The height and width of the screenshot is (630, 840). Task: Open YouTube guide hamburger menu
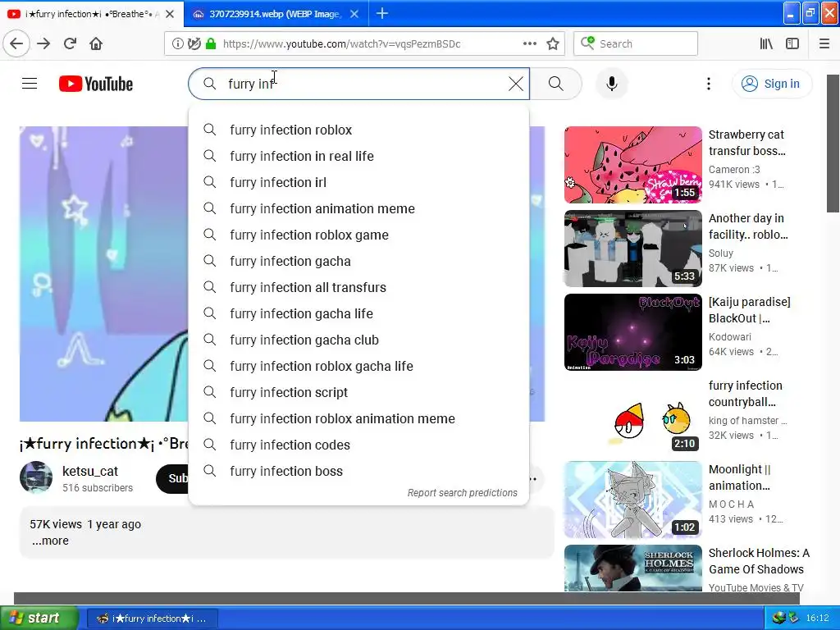[x=30, y=84]
